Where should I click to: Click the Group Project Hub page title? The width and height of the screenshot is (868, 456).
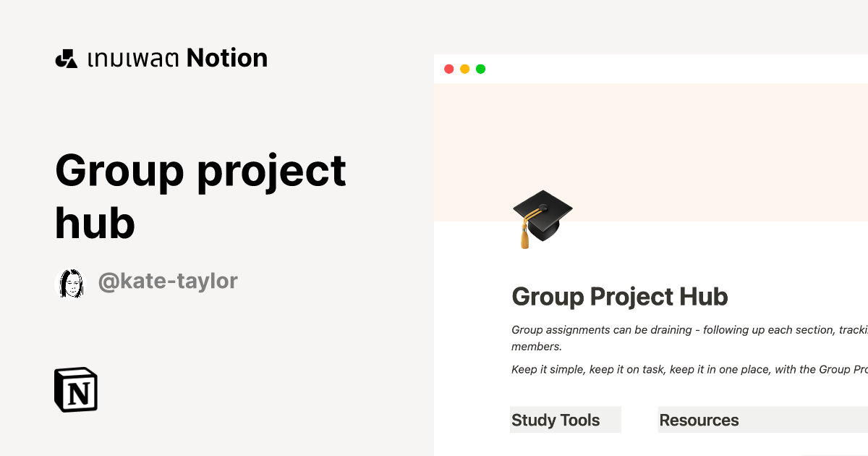pos(620,297)
